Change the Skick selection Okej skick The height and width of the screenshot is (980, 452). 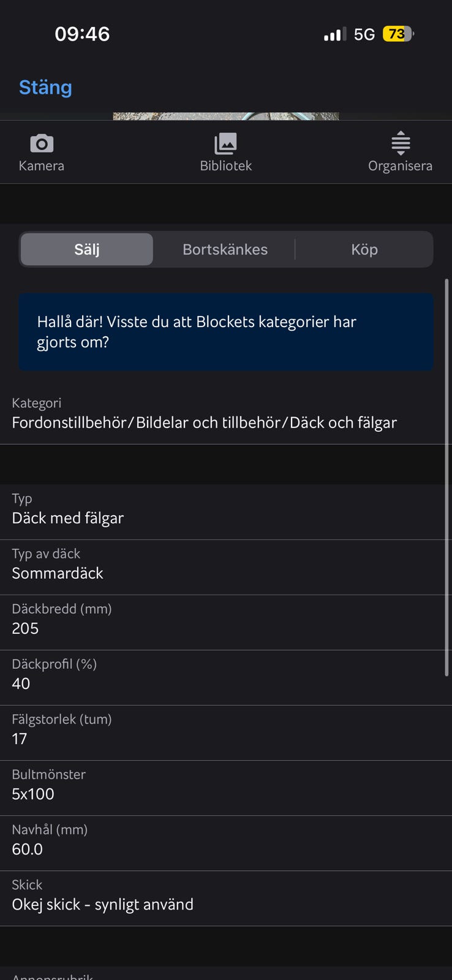pos(226,895)
